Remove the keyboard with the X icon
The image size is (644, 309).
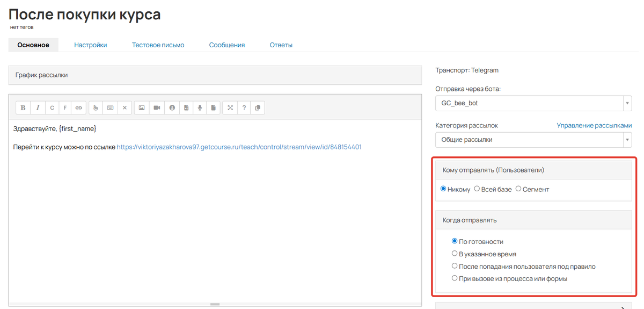125,107
